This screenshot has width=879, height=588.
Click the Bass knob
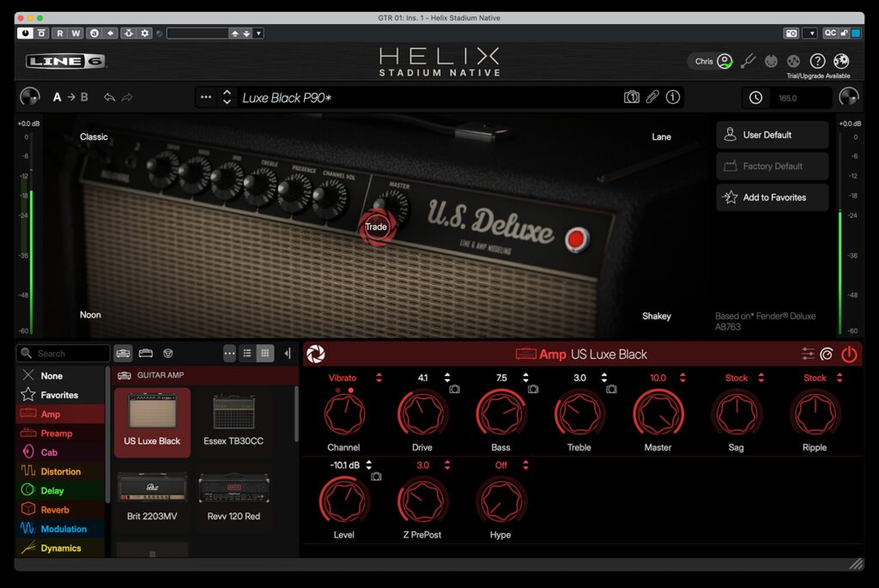pos(500,415)
